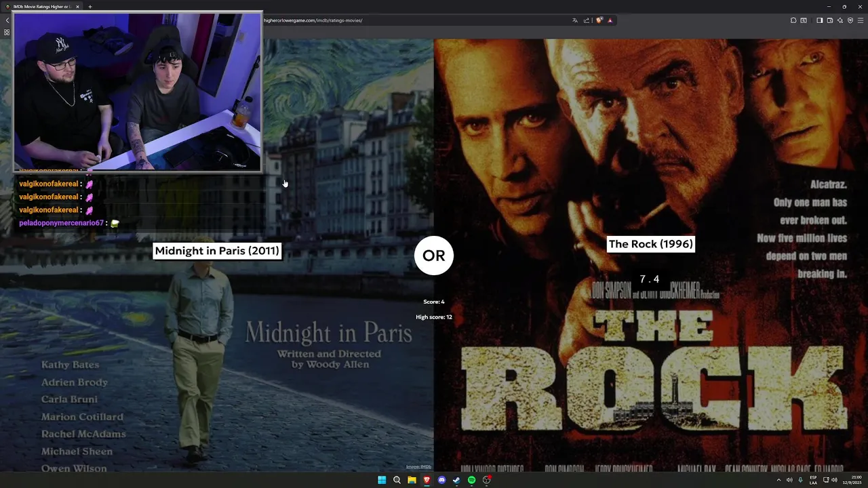Open File Explorer from taskbar
Screen dimensions: 868x488
[x=412, y=480]
